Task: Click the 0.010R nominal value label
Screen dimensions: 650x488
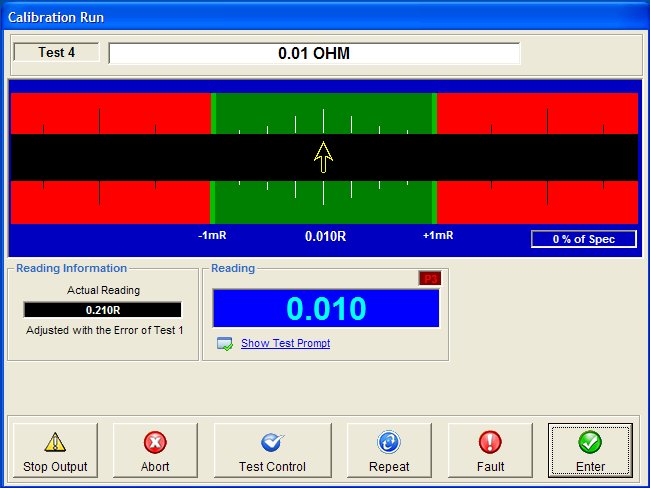Action: point(325,237)
